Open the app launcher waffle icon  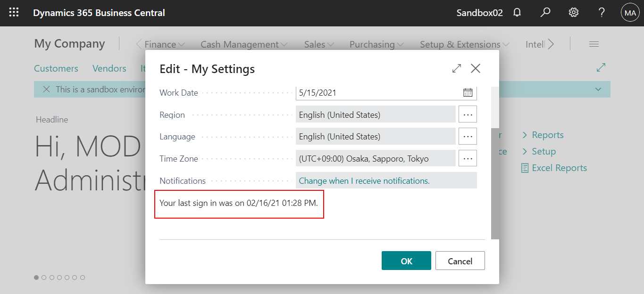pyautogui.click(x=13, y=12)
